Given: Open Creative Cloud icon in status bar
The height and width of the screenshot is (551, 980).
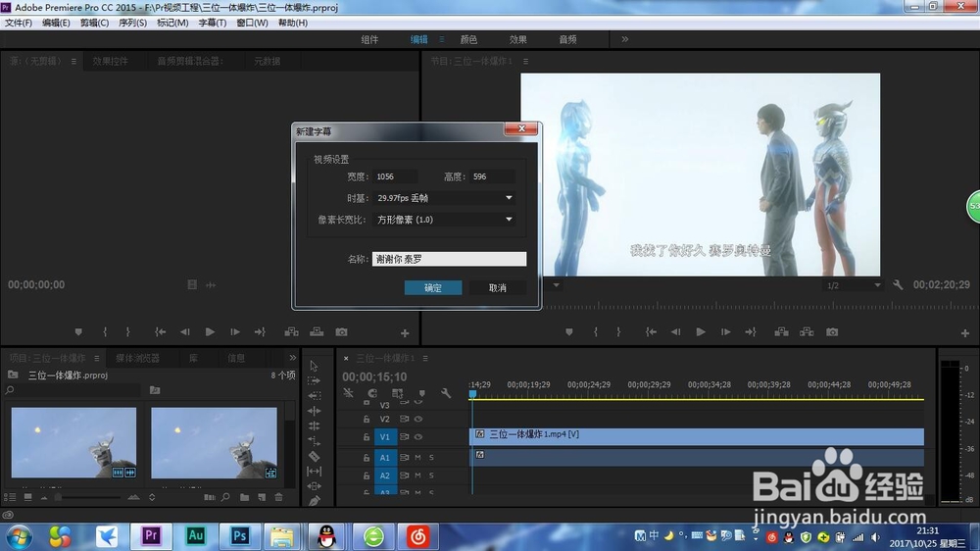Looking at the screenshot, I should pyautogui.click(x=8, y=516).
